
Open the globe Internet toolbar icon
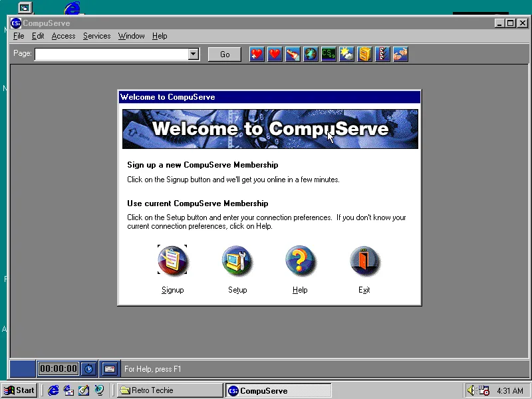coord(311,55)
